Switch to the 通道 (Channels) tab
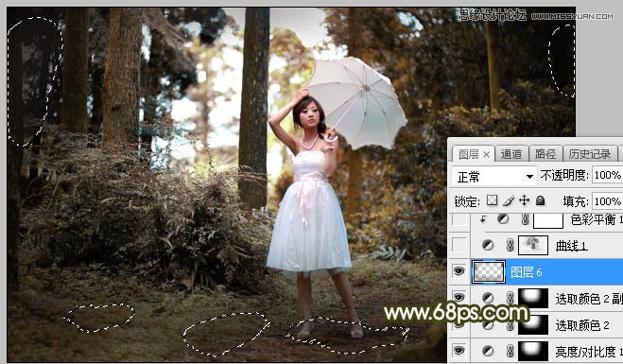This screenshot has width=623, height=364. coord(511,154)
